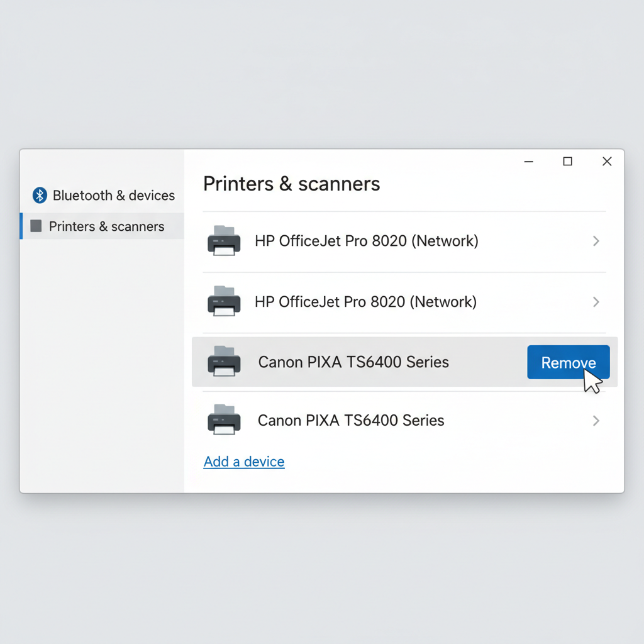Select the highlighted Canon PIXA TS6400 row
Viewport: 644px width, 644px height.
pyautogui.click(x=352, y=362)
